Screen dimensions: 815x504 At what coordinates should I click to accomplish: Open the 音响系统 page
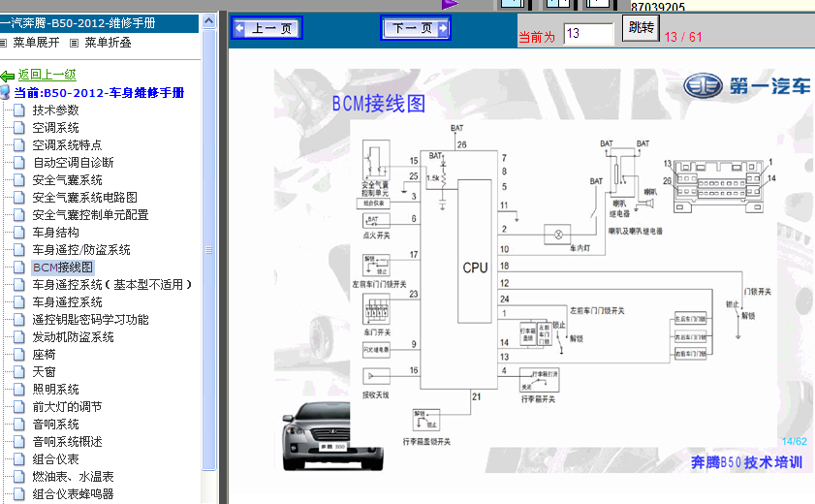pos(55,425)
